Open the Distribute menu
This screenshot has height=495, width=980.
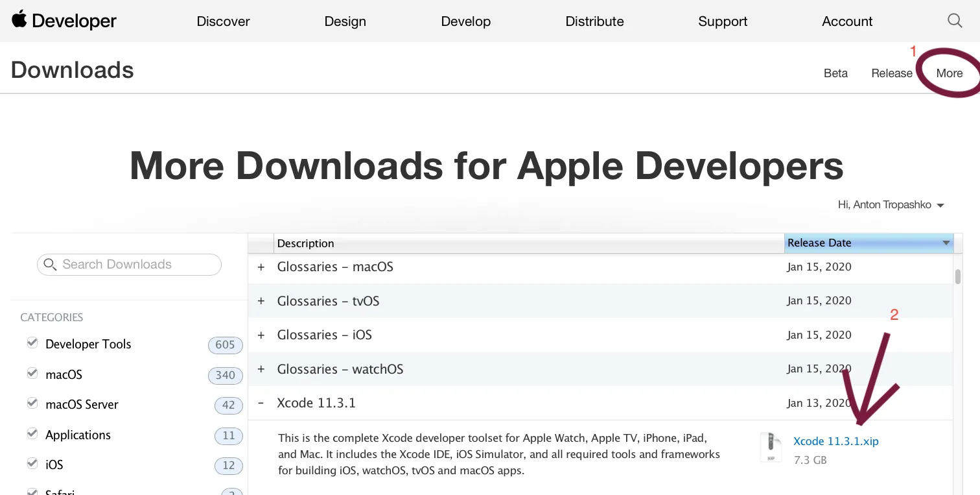click(595, 21)
